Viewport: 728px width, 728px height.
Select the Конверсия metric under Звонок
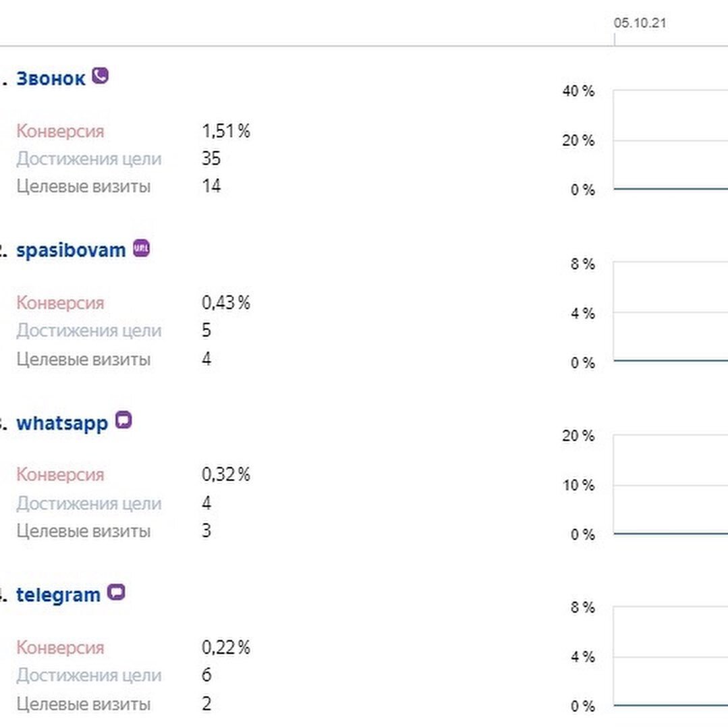(60, 131)
